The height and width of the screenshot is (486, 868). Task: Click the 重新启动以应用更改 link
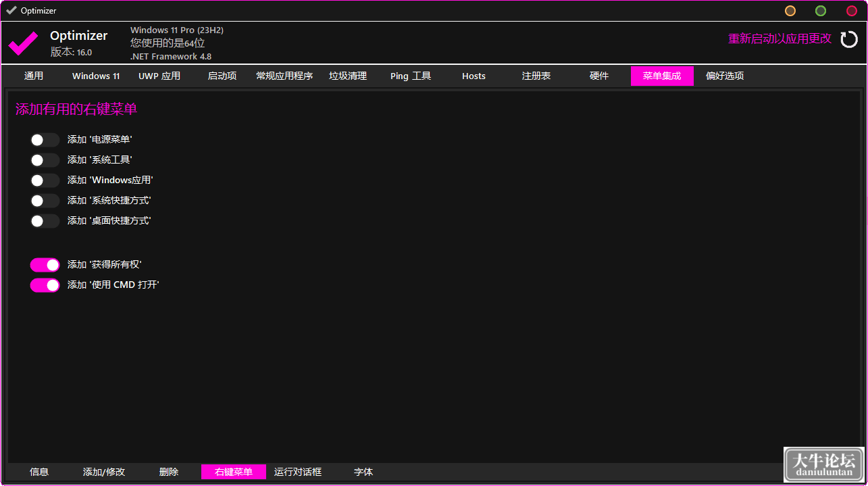tap(780, 39)
